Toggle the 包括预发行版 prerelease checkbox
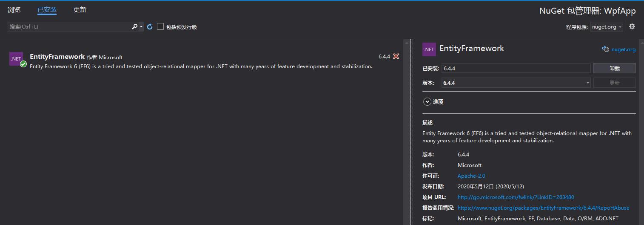Screen dimensions: 644x225 pyautogui.click(x=160, y=27)
